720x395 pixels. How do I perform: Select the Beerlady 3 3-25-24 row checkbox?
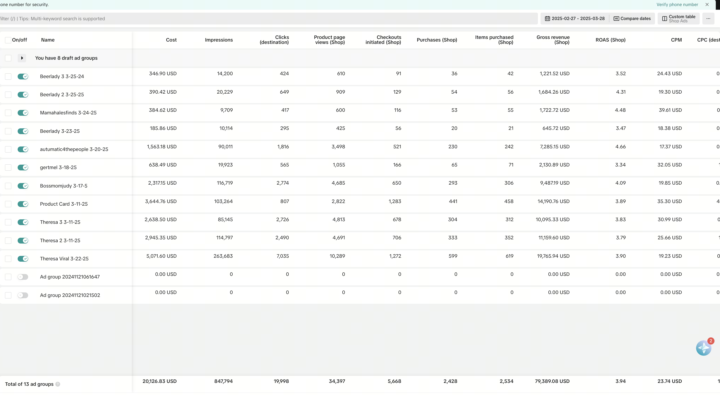8,76
